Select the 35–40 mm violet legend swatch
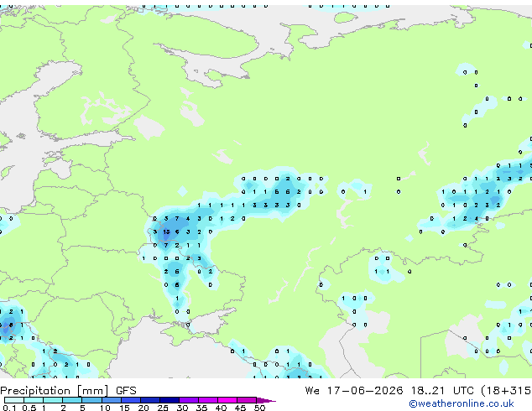This screenshot has width=532, height=411. coord(207,400)
